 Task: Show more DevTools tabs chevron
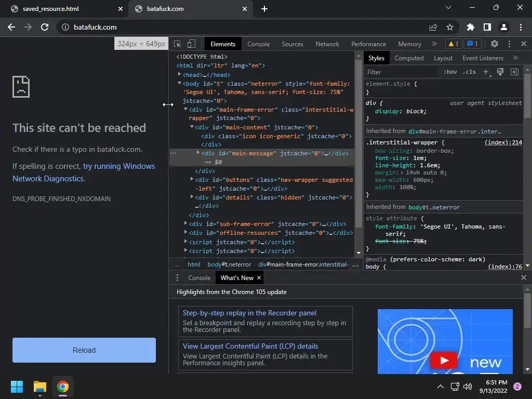click(434, 44)
